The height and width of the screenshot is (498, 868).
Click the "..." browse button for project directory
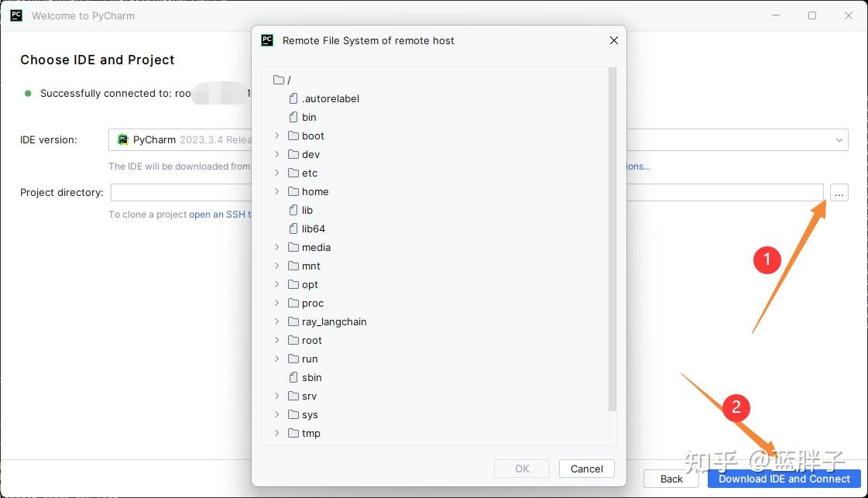pos(839,192)
